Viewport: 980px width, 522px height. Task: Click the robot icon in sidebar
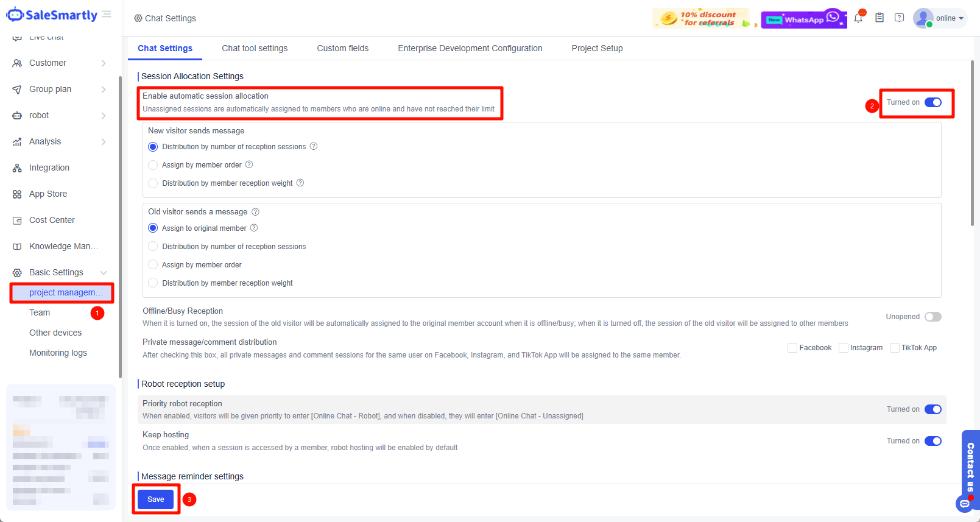click(x=17, y=116)
